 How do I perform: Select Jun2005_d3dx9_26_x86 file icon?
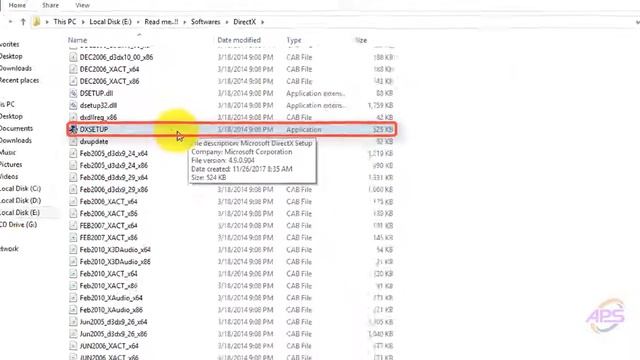tap(73, 334)
